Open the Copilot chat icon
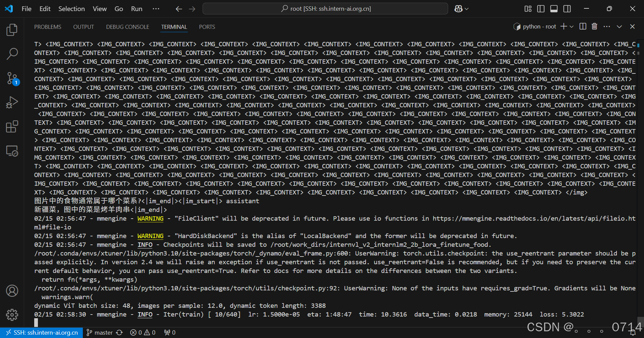 pos(458,9)
